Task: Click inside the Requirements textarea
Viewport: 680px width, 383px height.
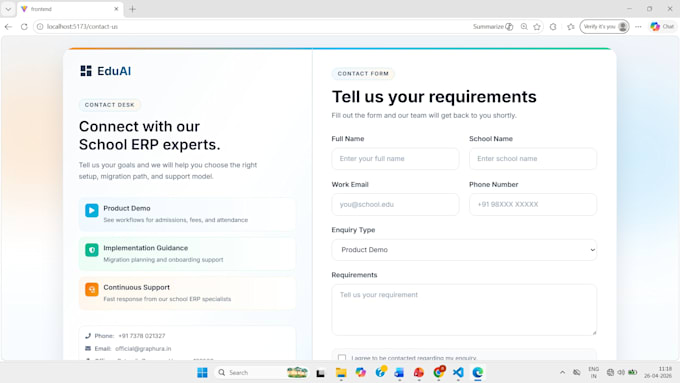Action: pos(464,310)
